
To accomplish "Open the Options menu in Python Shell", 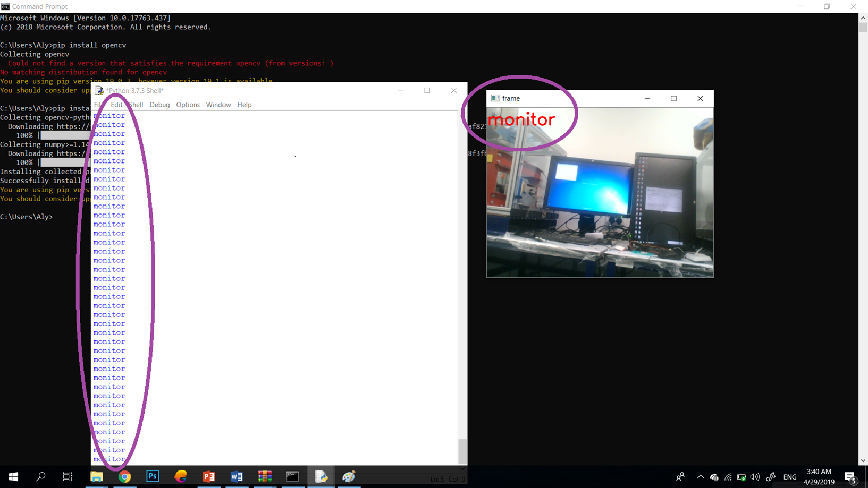I will (x=188, y=105).
